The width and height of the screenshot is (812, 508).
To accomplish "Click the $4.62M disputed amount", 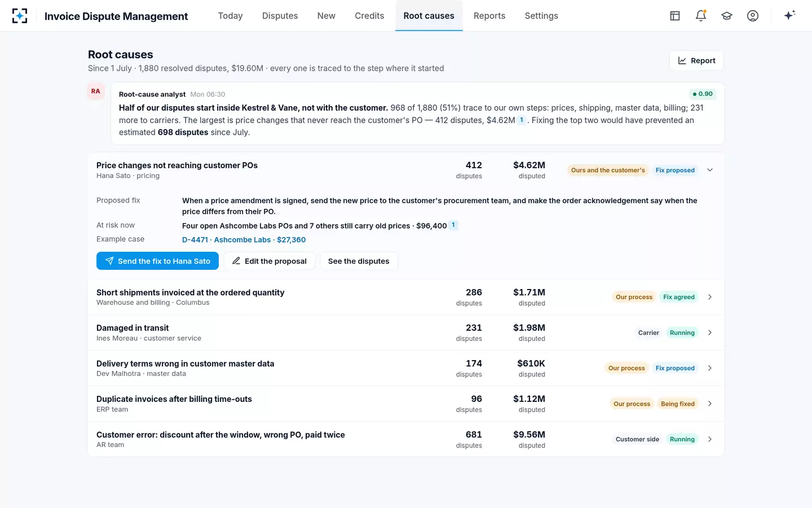I will pos(529,165).
